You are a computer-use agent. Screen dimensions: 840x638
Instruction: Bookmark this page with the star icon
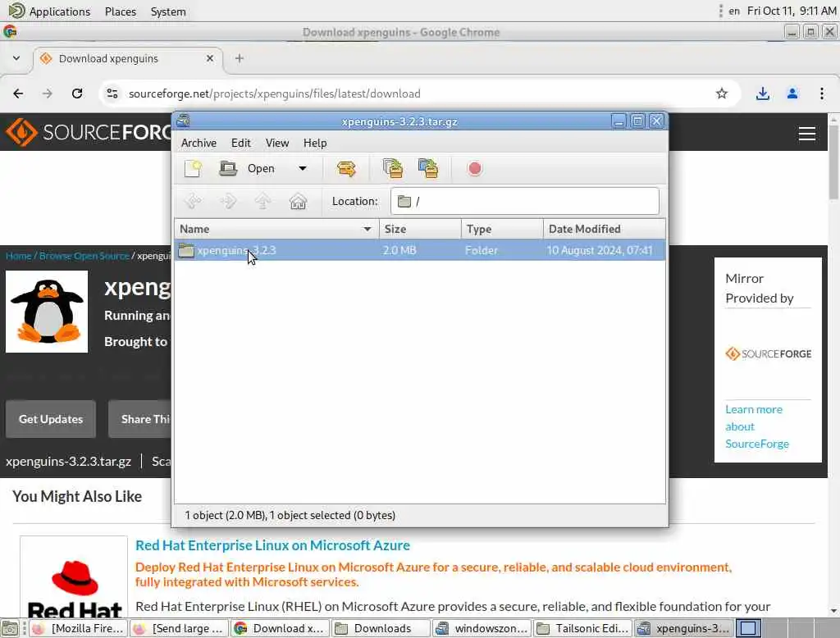(x=722, y=93)
